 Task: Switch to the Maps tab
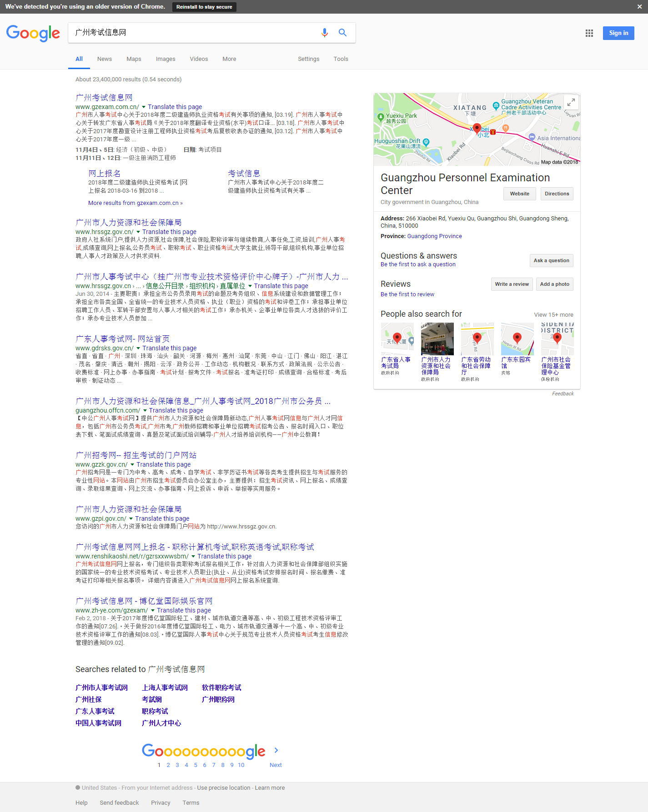[x=134, y=59]
